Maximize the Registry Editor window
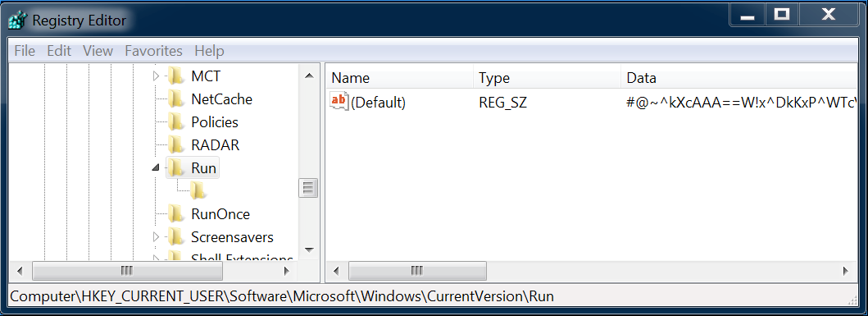This screenshot has width=868, height=316. tap(782, 16)
